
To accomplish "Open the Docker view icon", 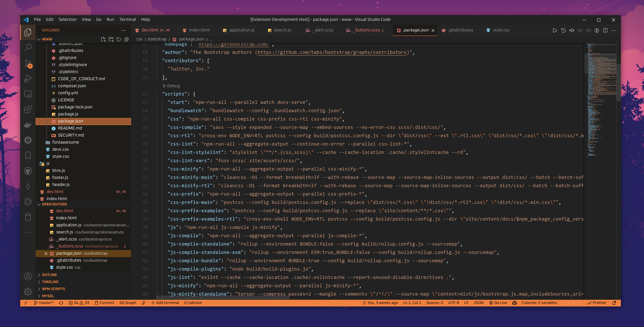I will tap(28, 125).
